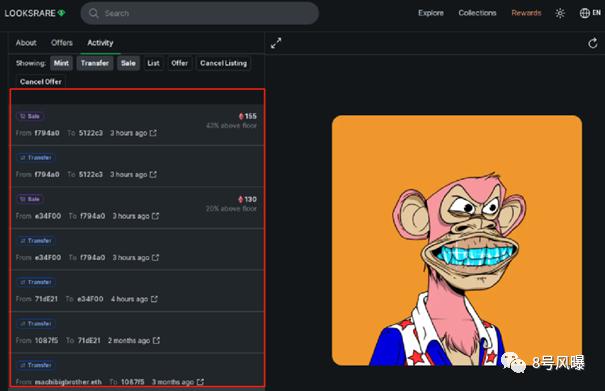Focus the Search input field
The height and width of the screenshot is (391, 605).
(x=199, y=13)
